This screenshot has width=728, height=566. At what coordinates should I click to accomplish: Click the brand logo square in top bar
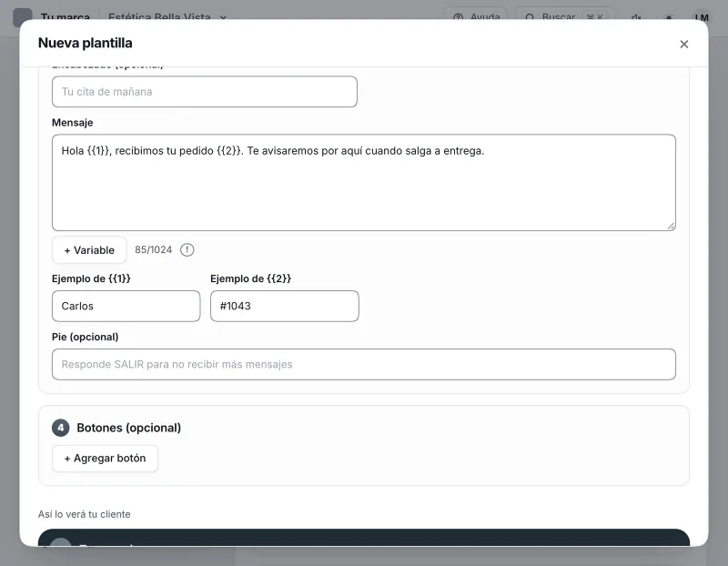22,17
